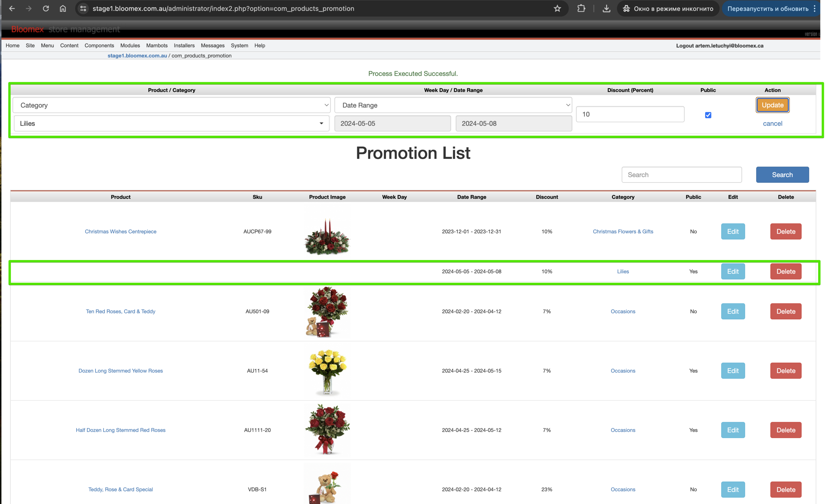Uncheck the Public checkbox
The height and width of the screenshot is (504, 825).
pos(708,115)
